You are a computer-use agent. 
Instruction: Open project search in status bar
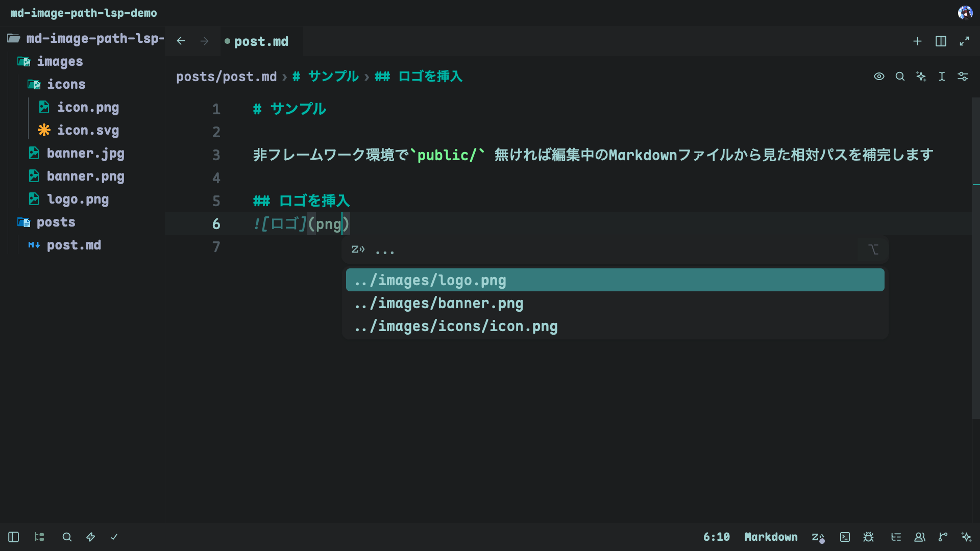pyautogui.click(x=67, y=537)
